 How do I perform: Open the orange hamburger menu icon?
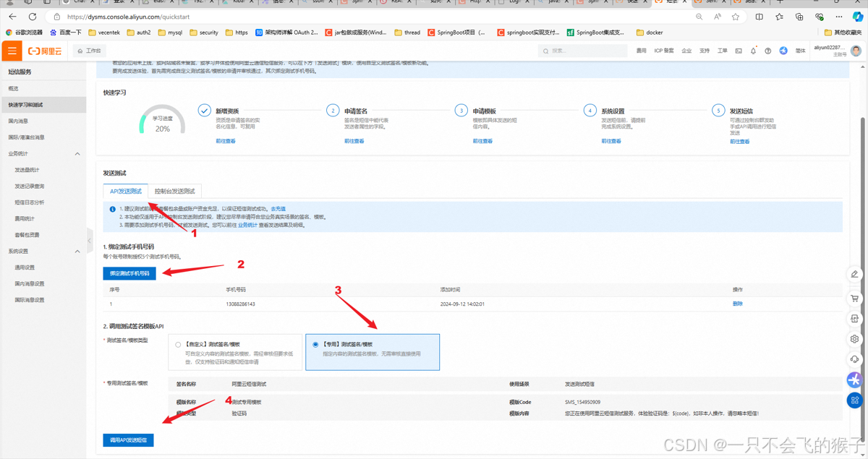click(12, 51)
